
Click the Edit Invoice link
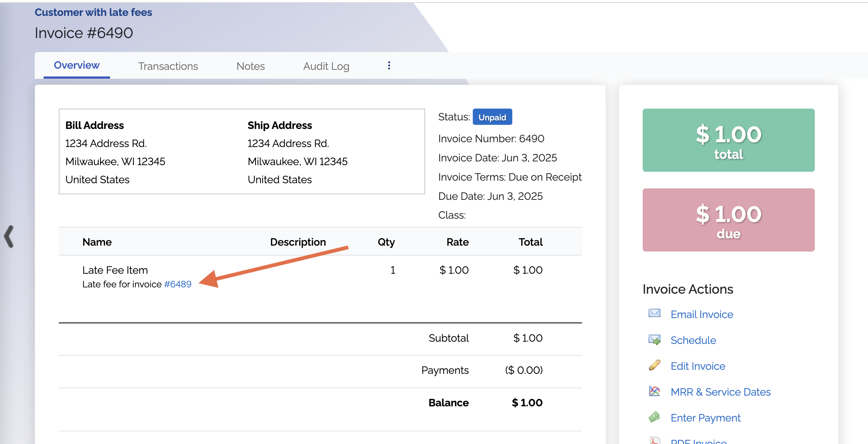[x=698, y=366]
